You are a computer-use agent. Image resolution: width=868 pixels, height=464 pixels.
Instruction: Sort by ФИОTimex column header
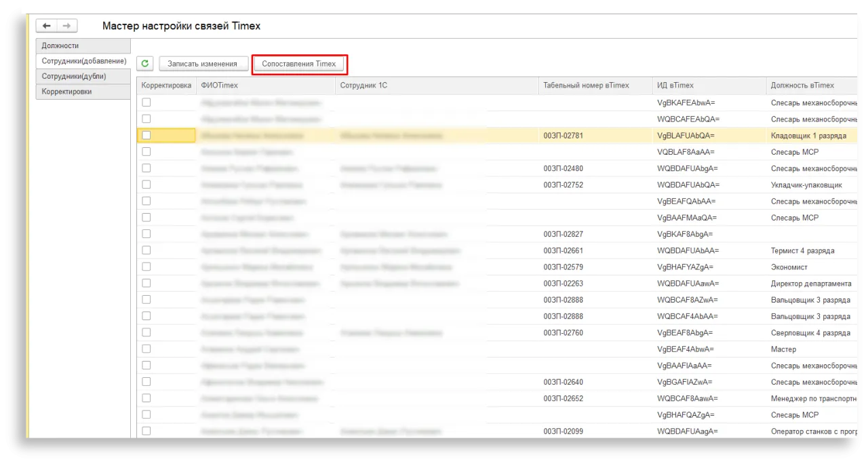point(220,85)
